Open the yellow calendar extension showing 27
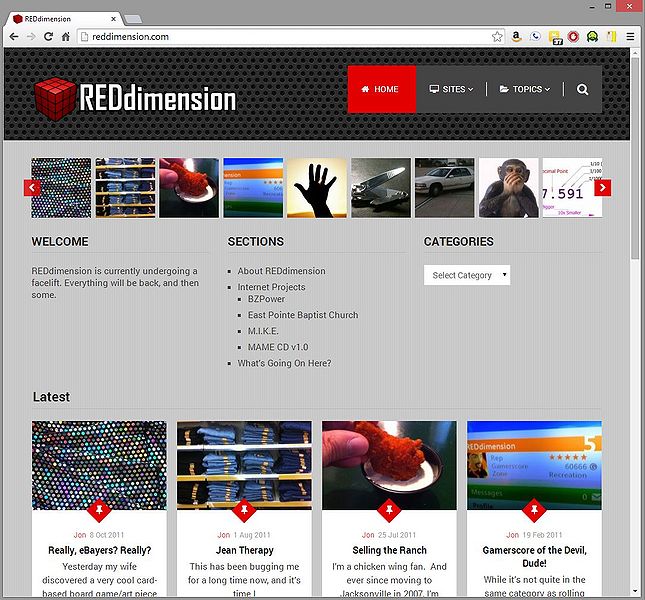 (x=555, y=37)
